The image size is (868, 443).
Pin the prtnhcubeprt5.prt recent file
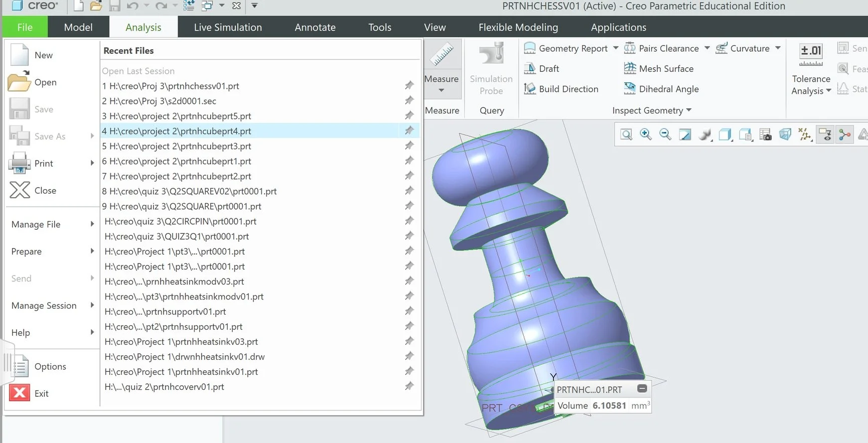[409, 116]
